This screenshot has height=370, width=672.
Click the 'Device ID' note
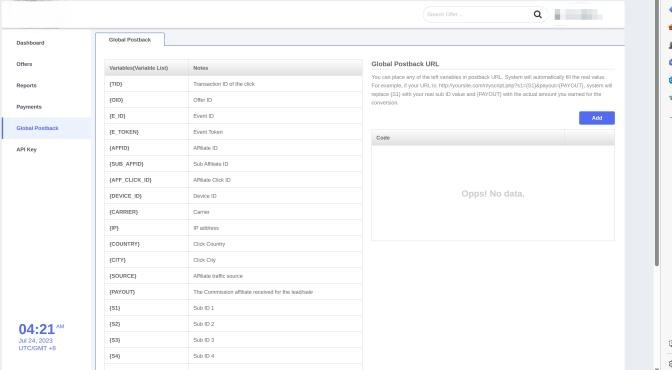point(205,196)
